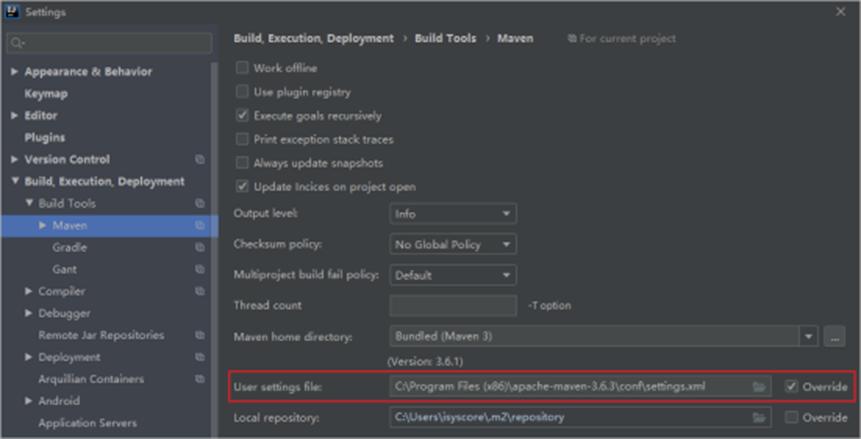Click project-level icon beside Version Control
The width and height of the screenshot is (861, 439).
point(200,160)
